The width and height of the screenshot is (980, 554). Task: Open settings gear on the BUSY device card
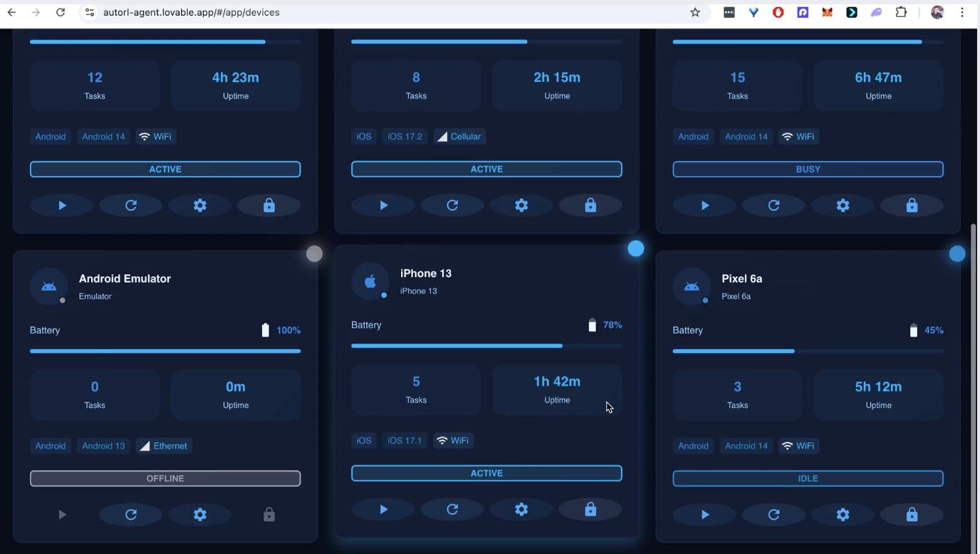pyautogui.click(x=843, y=205)
